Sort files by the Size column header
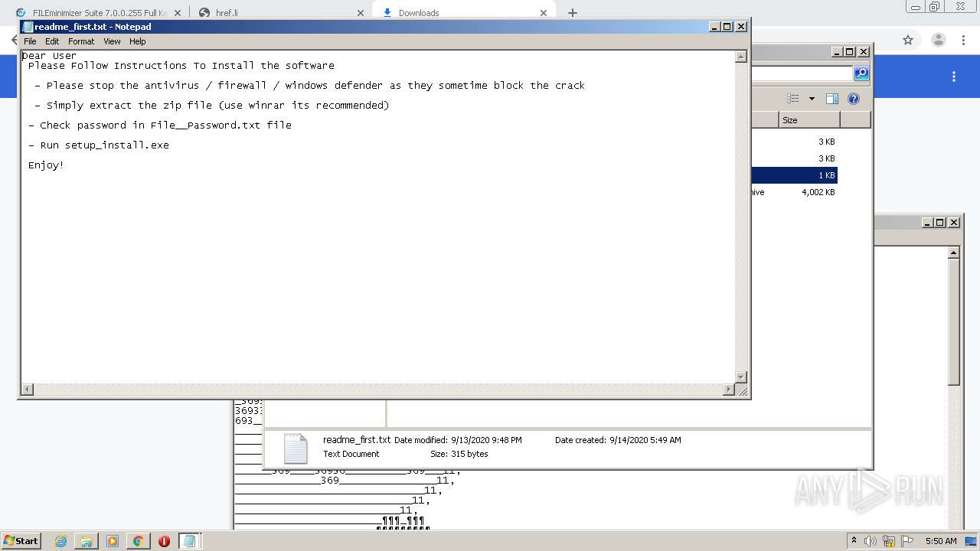The width and height of the screenshot is (980, 551). pyautogui.click(x=809, y=120)
